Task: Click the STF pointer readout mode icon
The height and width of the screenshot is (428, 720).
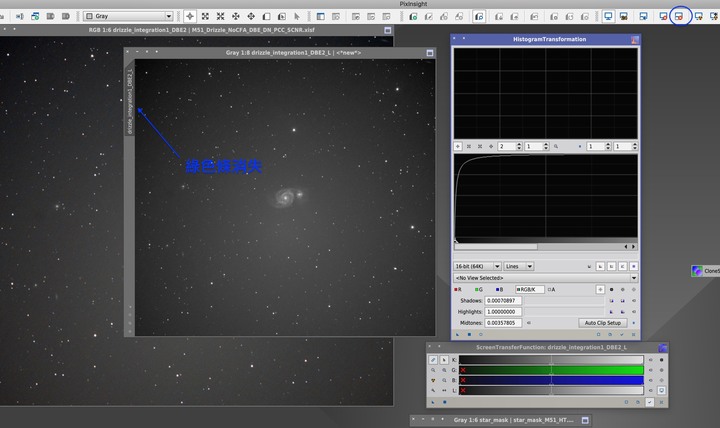Action: [444, 360]
